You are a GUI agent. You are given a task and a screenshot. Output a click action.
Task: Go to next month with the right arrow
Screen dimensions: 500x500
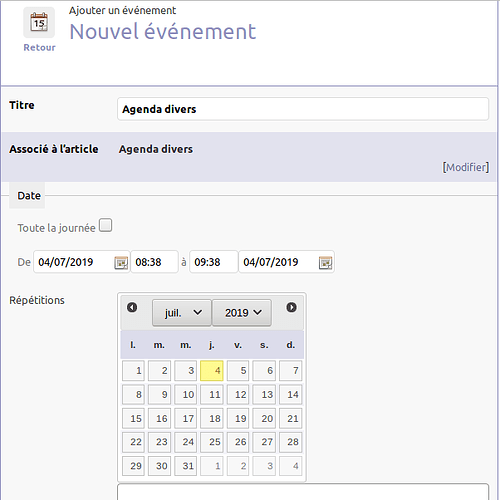click(291, 307)
